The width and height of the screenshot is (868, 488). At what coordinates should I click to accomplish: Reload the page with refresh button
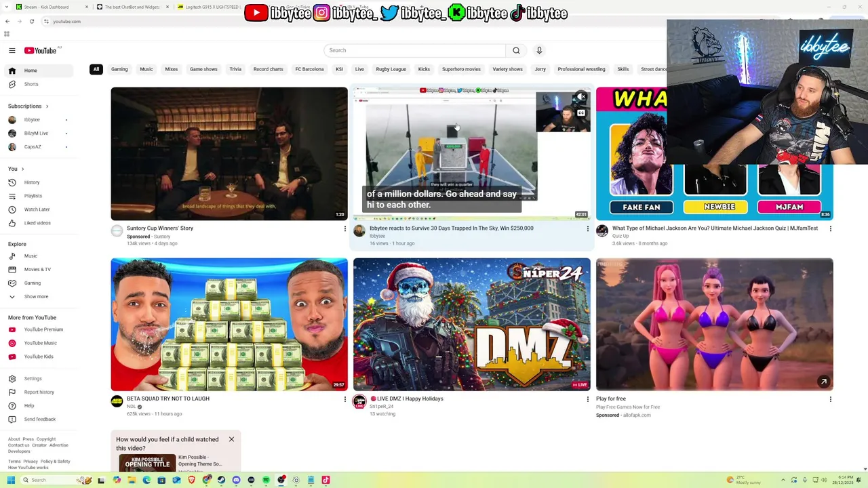32,22
